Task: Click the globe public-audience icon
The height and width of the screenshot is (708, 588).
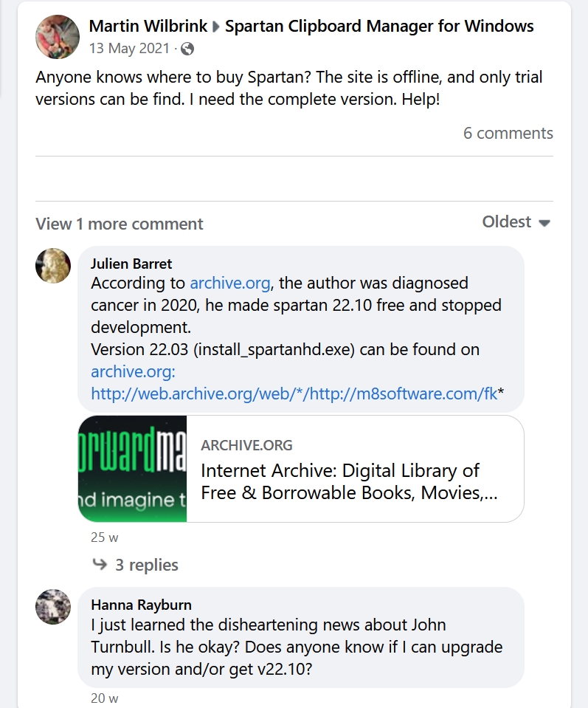Action: 187,49
